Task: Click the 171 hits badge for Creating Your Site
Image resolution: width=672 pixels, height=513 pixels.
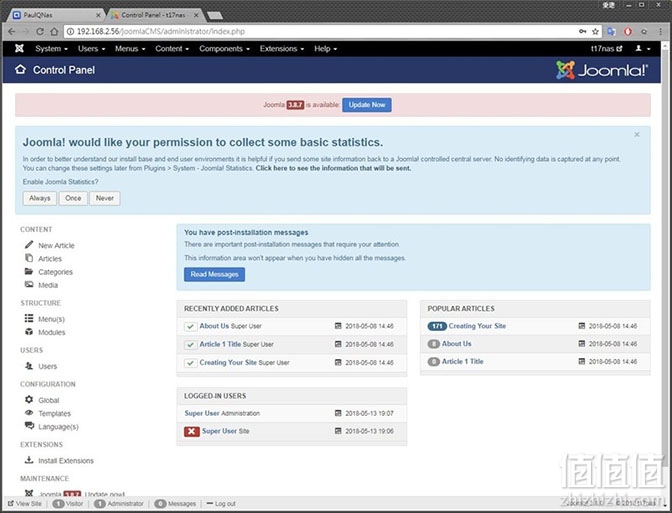Action: click(x=437, y=326)
